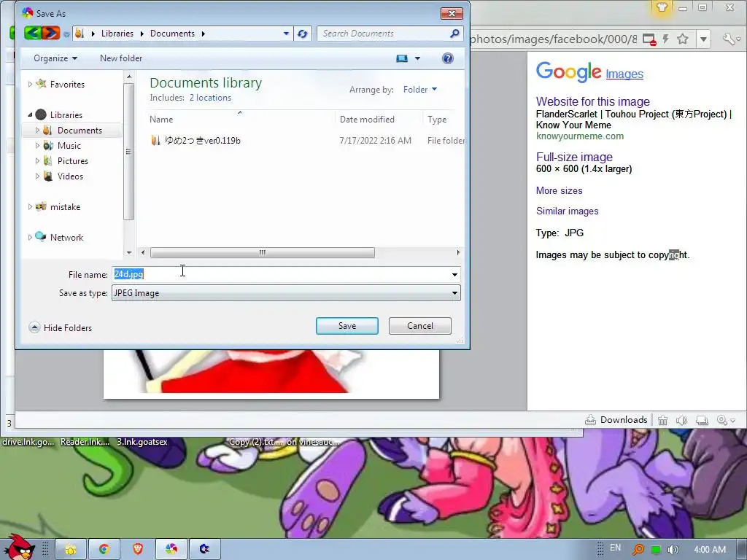The width and height of the screenshot is (747, 560).
Task: Click Hide Folders
Action: tap(61, 327)
